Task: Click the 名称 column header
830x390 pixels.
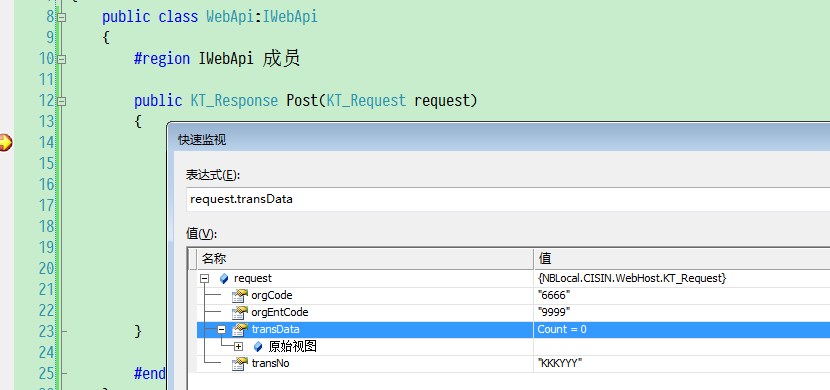Action: [365, 259]
